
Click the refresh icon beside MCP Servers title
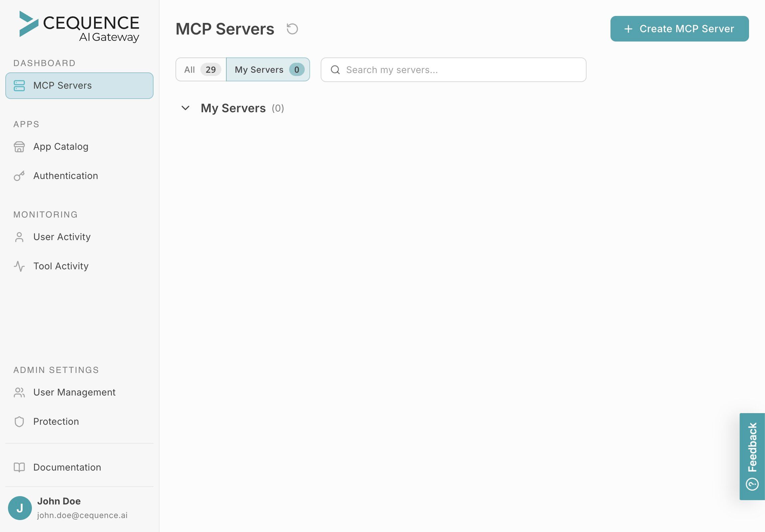[292, 29]
